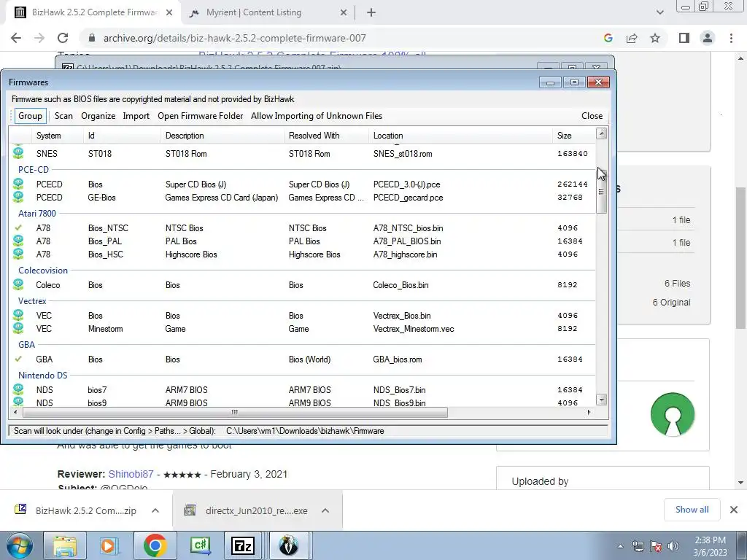The width and height of the screenshot is (747, 560).
Task: Toggle Allow Importing of Unknown Files
Action: click(x=317, y=116)
